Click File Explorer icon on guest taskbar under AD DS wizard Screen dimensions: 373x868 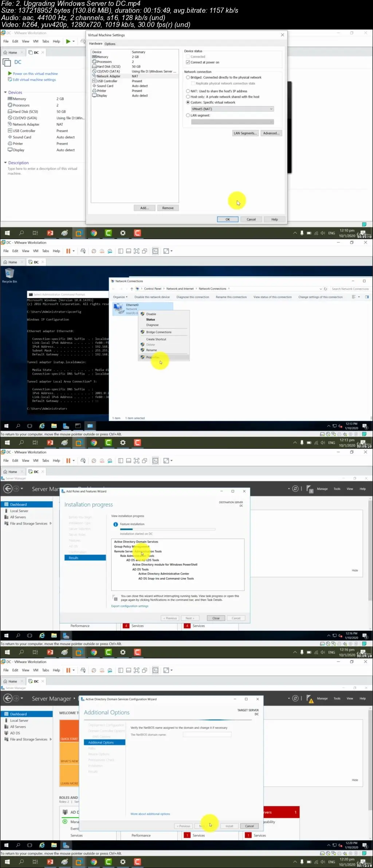point(54,845)
